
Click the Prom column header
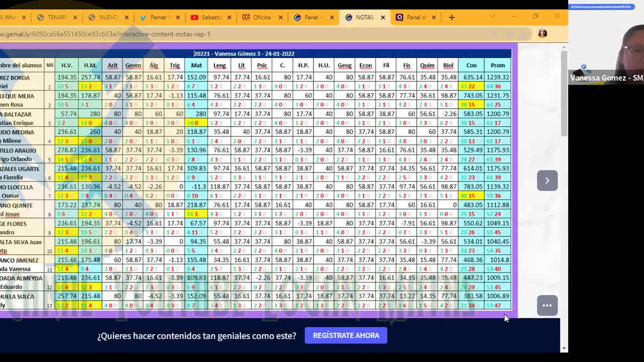tap(498, 65)
